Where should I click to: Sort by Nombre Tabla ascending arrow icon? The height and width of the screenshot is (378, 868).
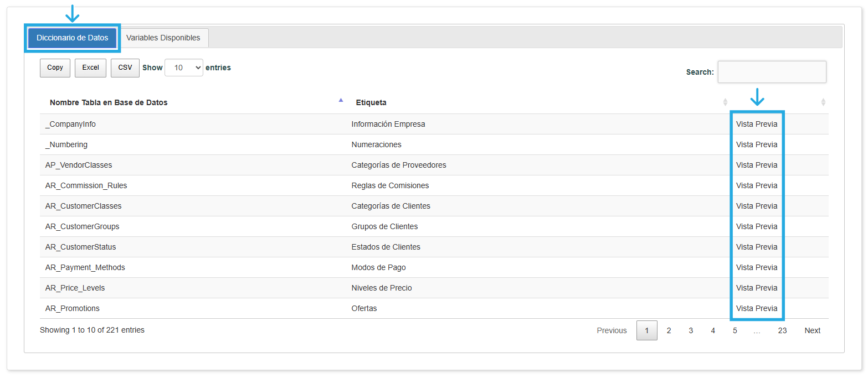(341, 100)
